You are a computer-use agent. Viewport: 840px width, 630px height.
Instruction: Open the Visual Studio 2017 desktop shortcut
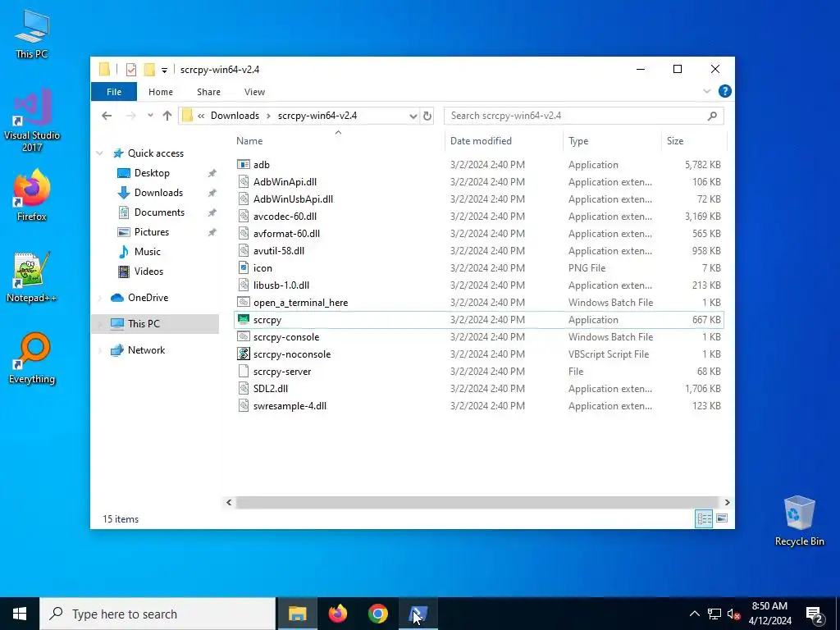click(x=32, y=121)
